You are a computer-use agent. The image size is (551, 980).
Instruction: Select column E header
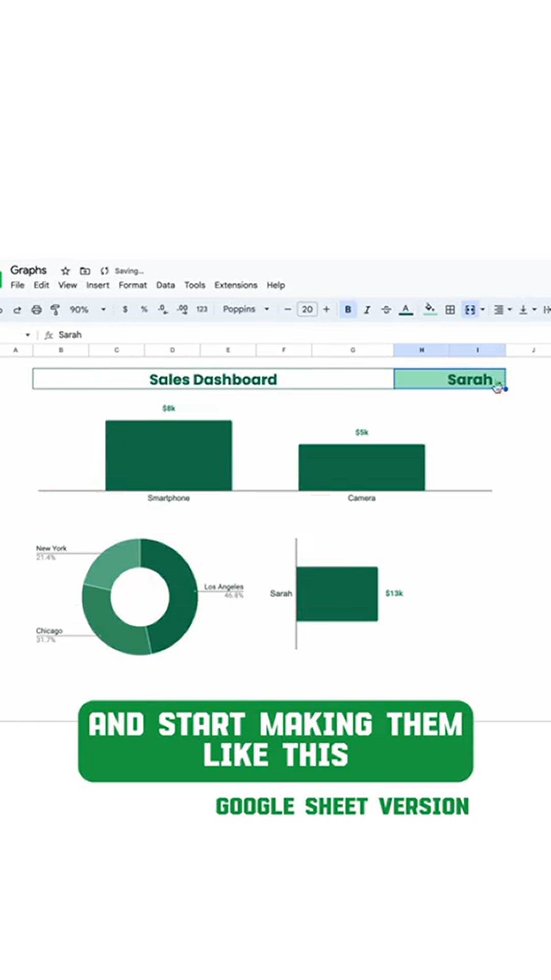click(228, 350)
